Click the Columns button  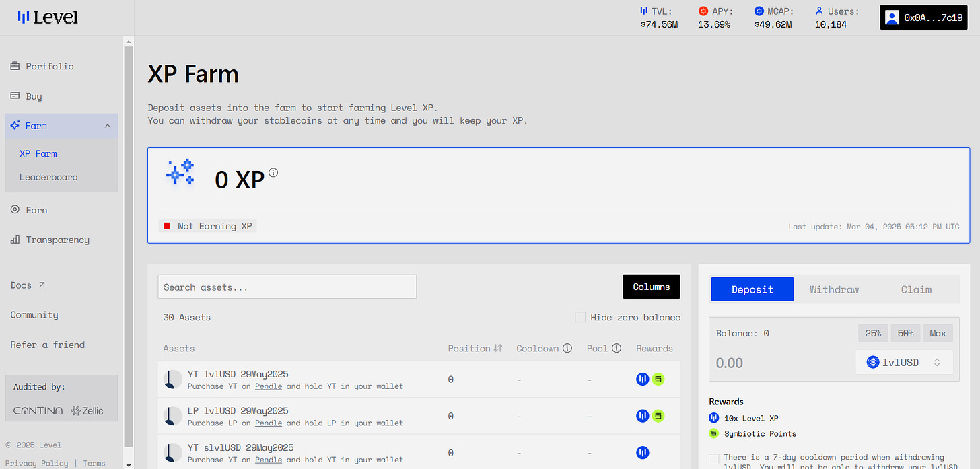(652, 287)
